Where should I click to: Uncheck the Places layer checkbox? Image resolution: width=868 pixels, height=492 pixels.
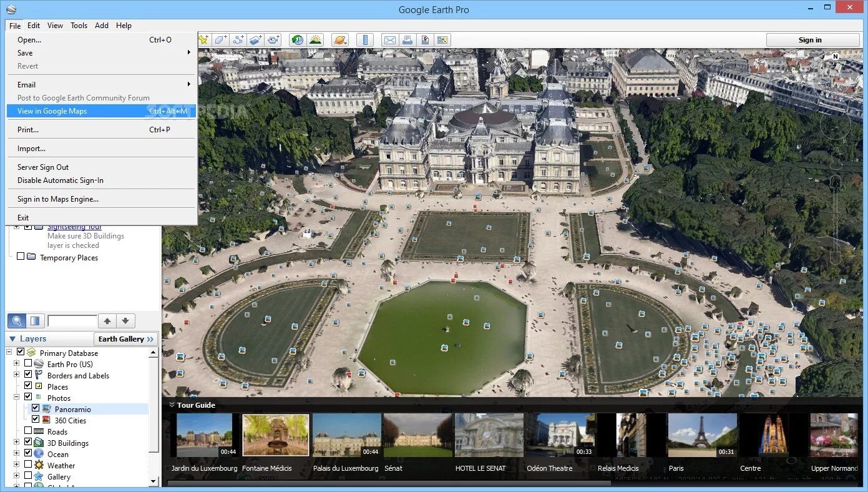[28, 386]
